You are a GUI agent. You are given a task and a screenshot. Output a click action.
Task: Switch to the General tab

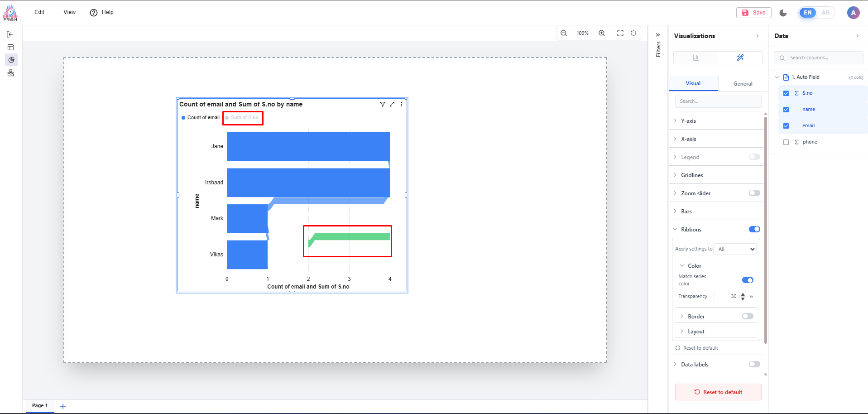[x=743, y=84]
